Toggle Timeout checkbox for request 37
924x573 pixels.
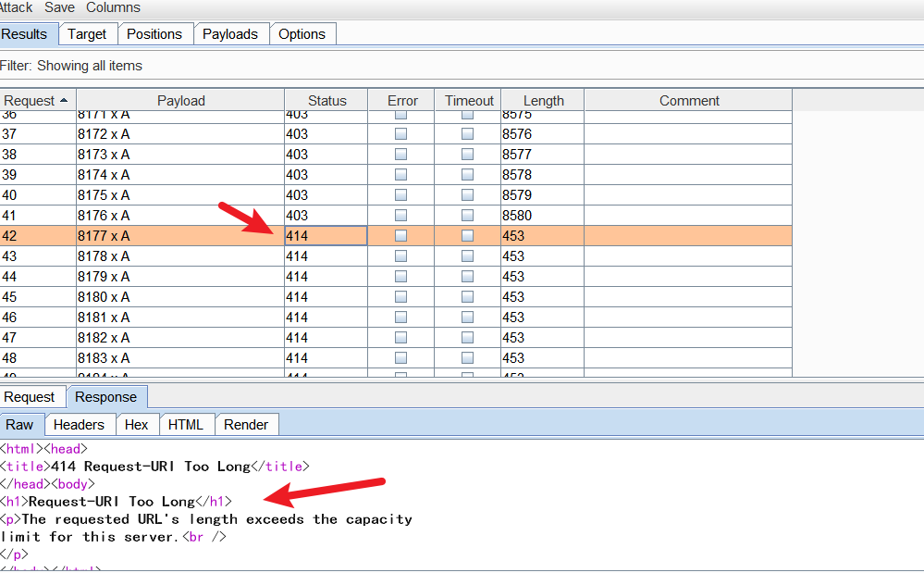pos(467,134)
